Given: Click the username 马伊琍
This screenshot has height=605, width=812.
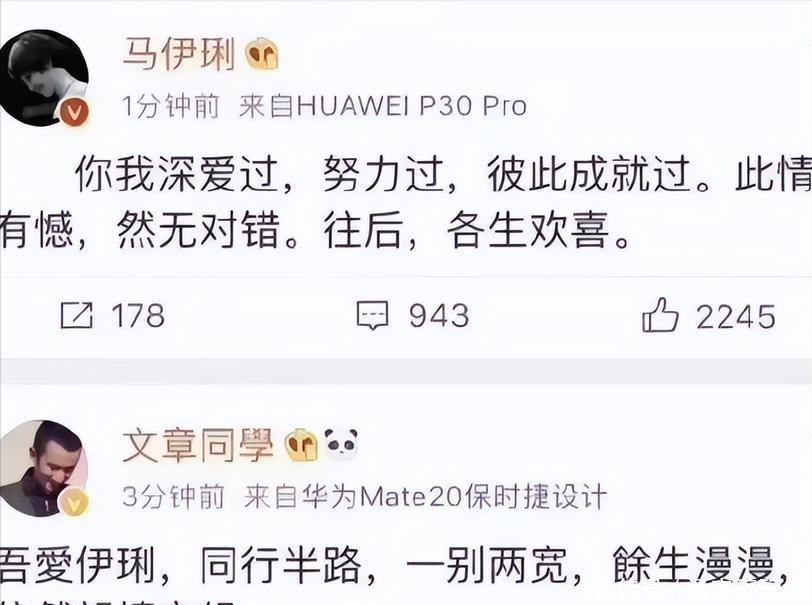Looking at the screenshot, I should click(x=179, y=54).
